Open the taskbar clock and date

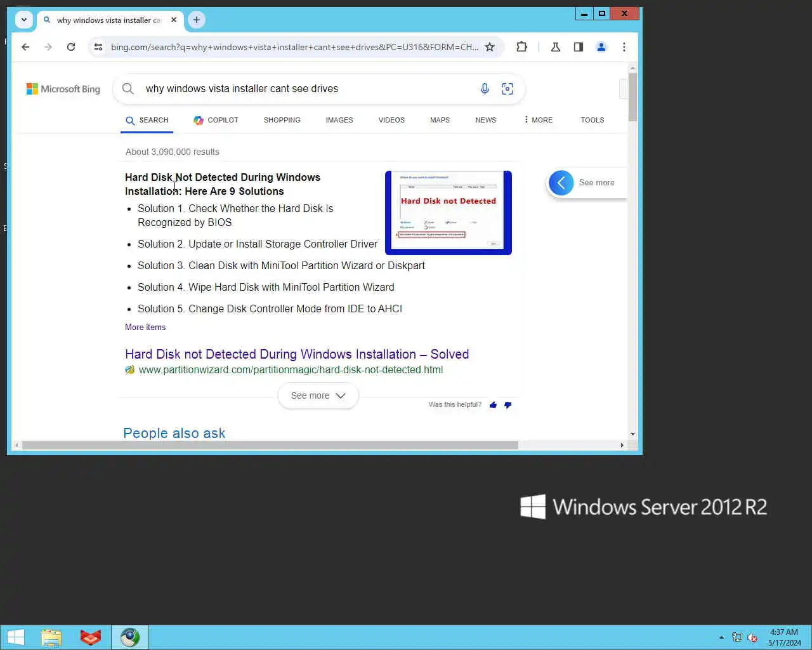click(784, 637)
